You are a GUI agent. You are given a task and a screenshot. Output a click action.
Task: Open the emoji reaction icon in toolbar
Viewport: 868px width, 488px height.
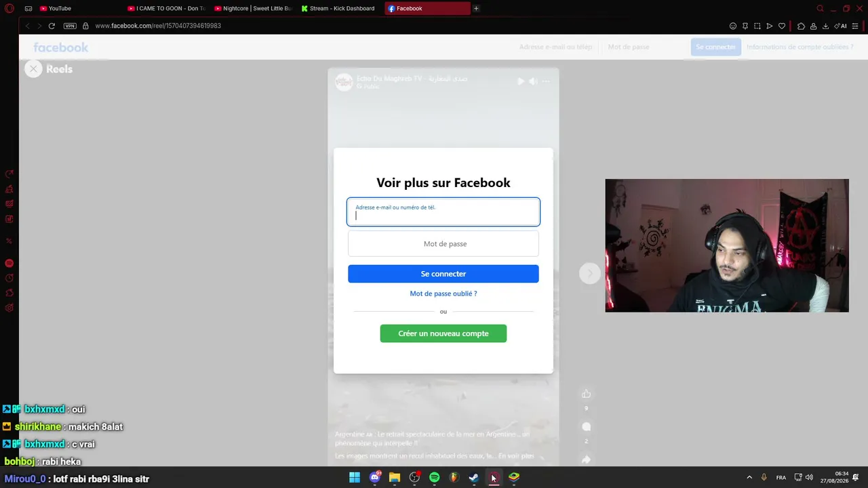click(x=732, y=26)
